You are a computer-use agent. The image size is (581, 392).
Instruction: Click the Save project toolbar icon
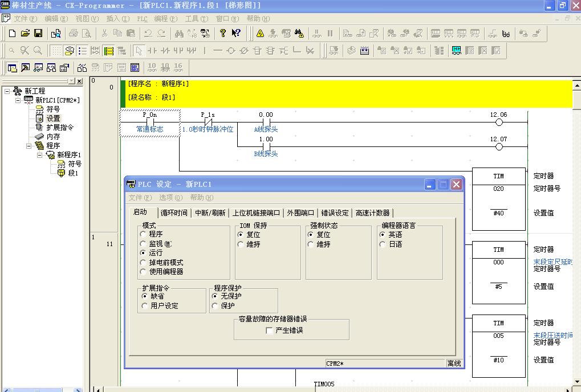[38, 34]
